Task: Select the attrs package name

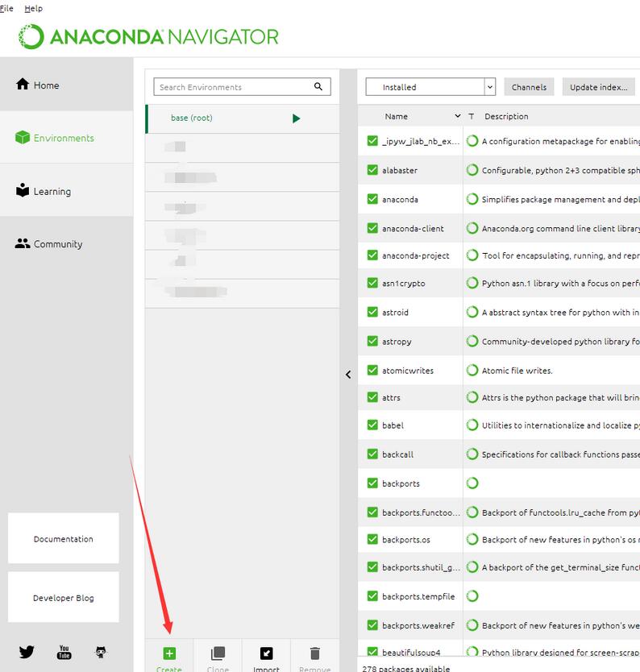Action: tap(391, 398)
